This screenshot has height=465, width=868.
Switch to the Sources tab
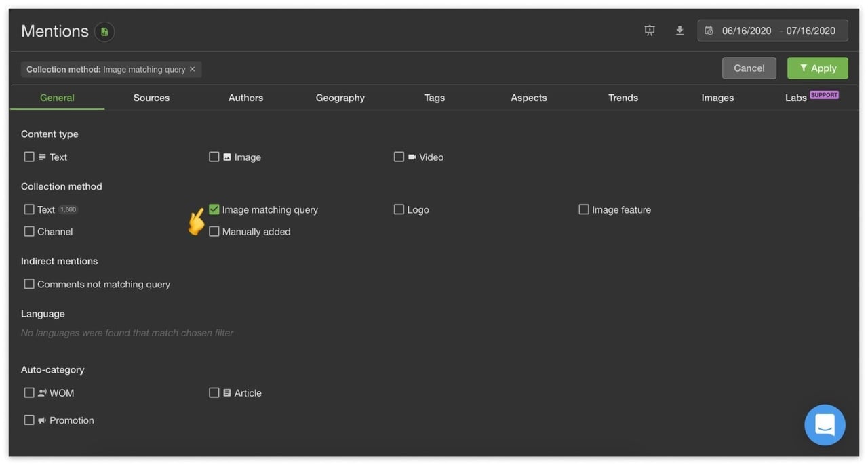pyautogui.click(x=151, y=98)
